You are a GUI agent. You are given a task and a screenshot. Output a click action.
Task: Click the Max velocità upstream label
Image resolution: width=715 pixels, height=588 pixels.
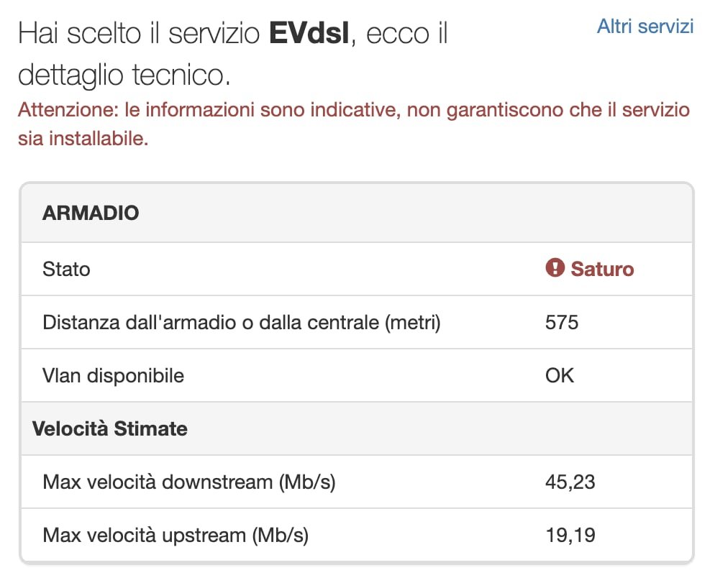(x=176, y=535)
